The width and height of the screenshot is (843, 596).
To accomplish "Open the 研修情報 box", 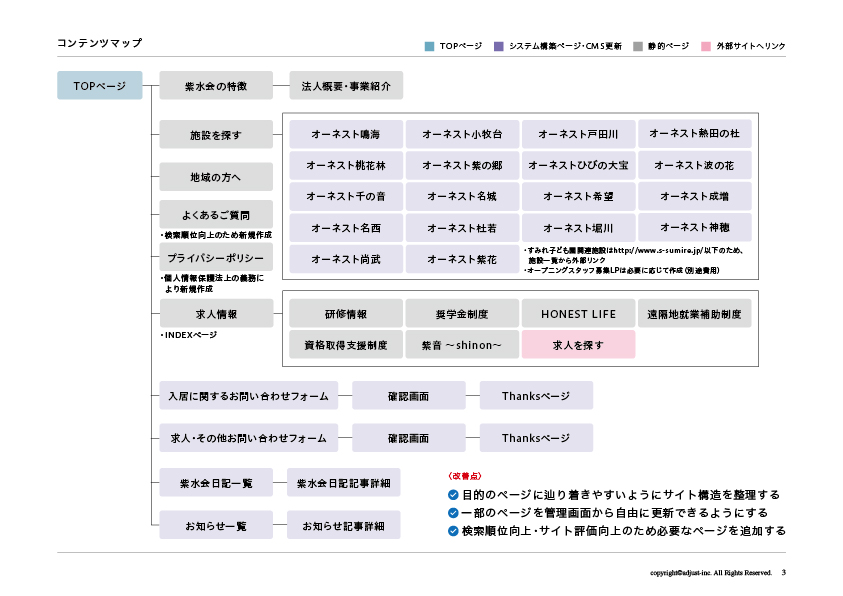I will [346, 313].
